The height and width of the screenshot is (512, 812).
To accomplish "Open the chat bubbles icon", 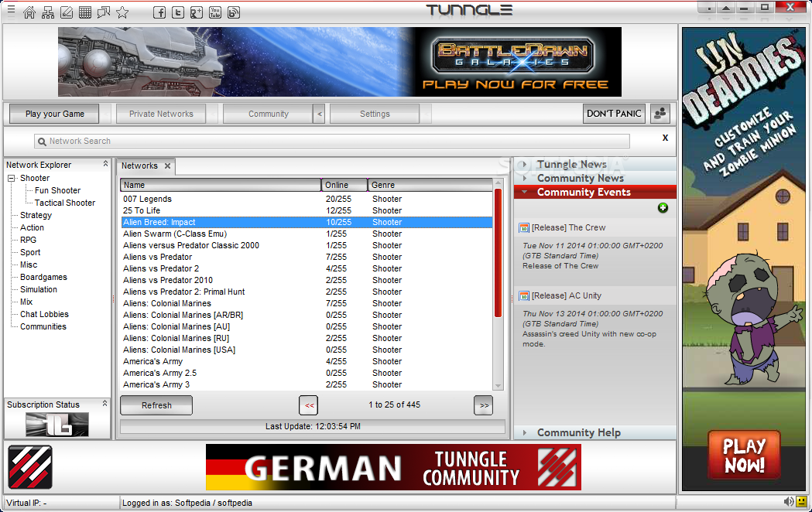I will click(x=104, y=12).
